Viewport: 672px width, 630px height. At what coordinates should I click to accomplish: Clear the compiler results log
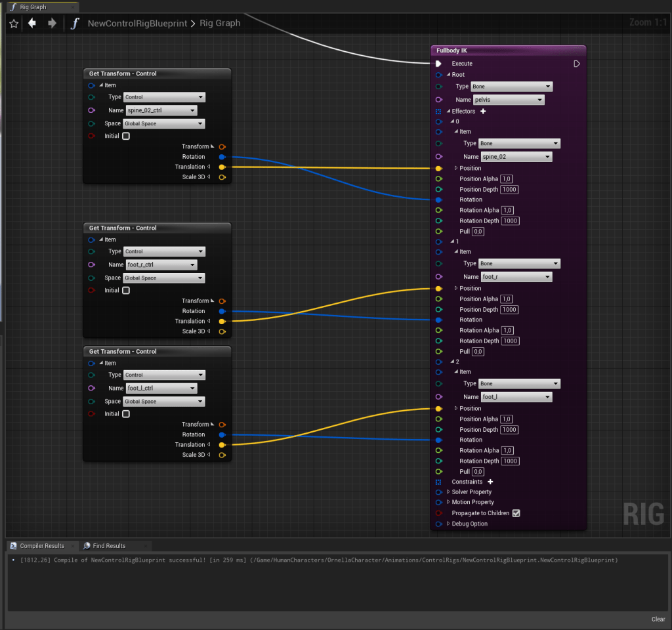click(658, 619)
